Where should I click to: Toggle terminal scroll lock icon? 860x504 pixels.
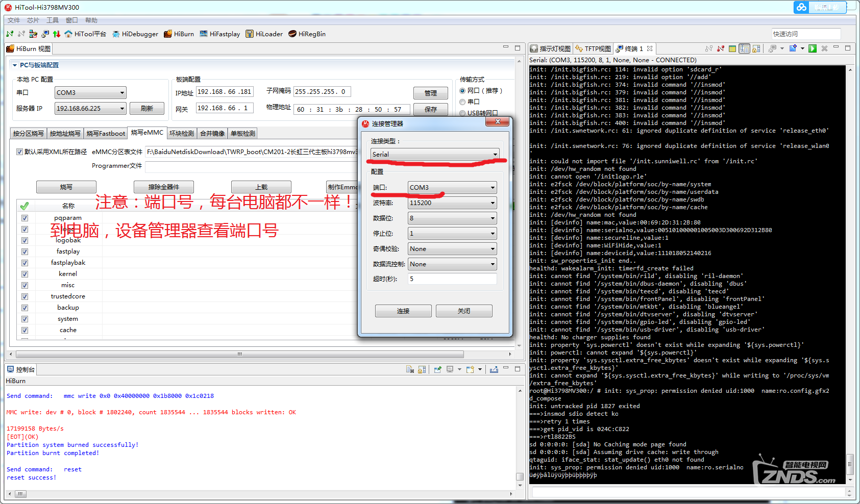pyautogui.click(x=756, y=48)
